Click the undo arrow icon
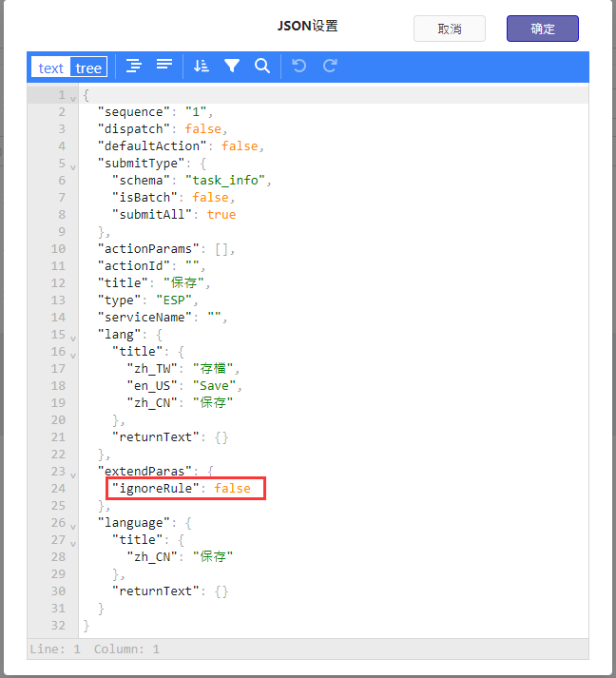 pyautogui.click(x=298, y=67)
